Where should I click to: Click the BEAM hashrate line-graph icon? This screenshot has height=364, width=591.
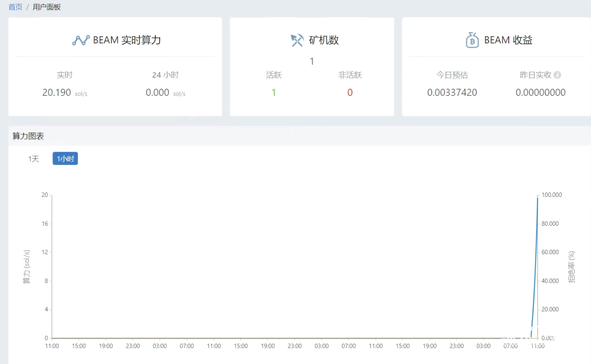81,40
